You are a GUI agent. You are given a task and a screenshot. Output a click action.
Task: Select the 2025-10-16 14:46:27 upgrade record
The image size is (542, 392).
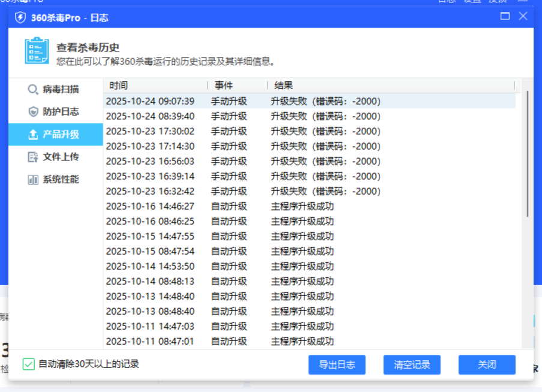pos(150,206)
